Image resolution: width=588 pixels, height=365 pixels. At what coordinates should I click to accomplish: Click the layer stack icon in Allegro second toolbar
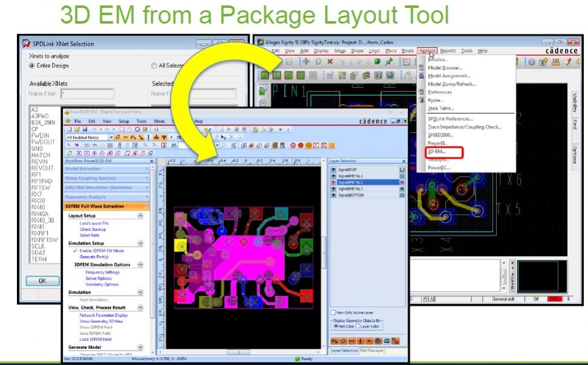pos(367,76)
